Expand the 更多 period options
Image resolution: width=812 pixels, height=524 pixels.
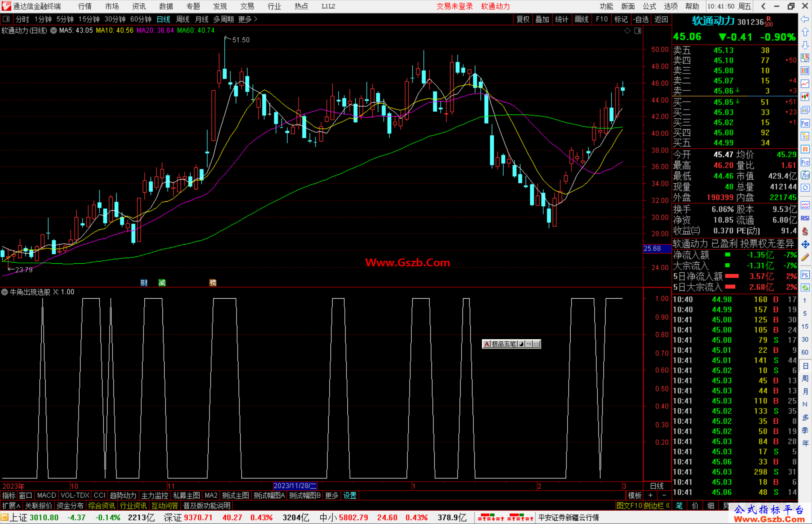[x=247, y=19]
